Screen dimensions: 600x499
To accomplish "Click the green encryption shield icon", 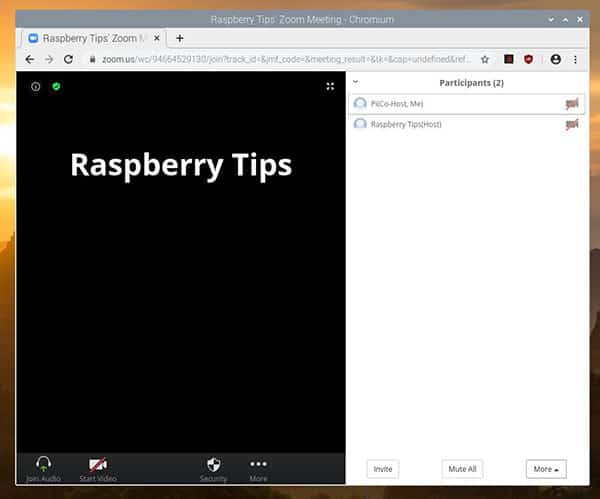I will tap(56, 86).
